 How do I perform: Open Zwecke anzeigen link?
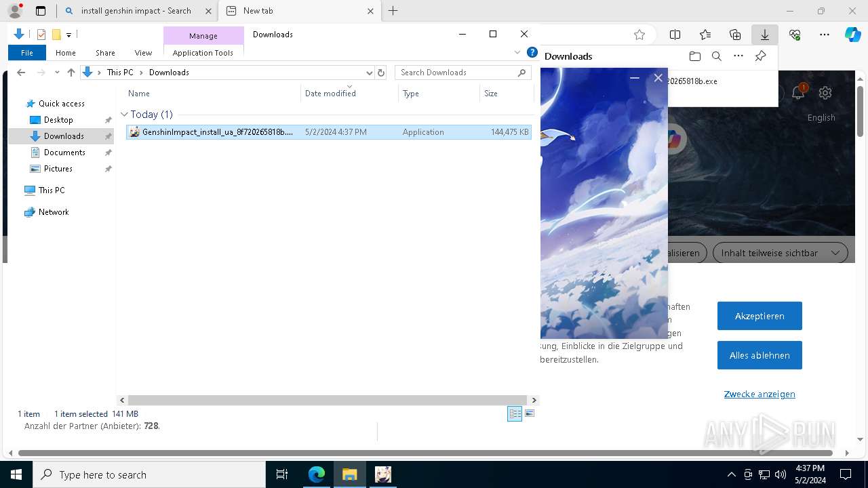(759, 394)
